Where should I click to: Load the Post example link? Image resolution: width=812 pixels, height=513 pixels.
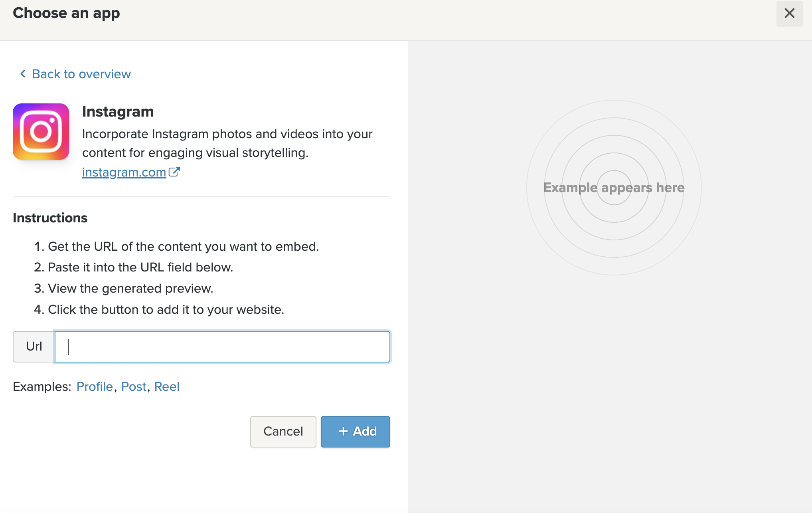pos(134,386)
